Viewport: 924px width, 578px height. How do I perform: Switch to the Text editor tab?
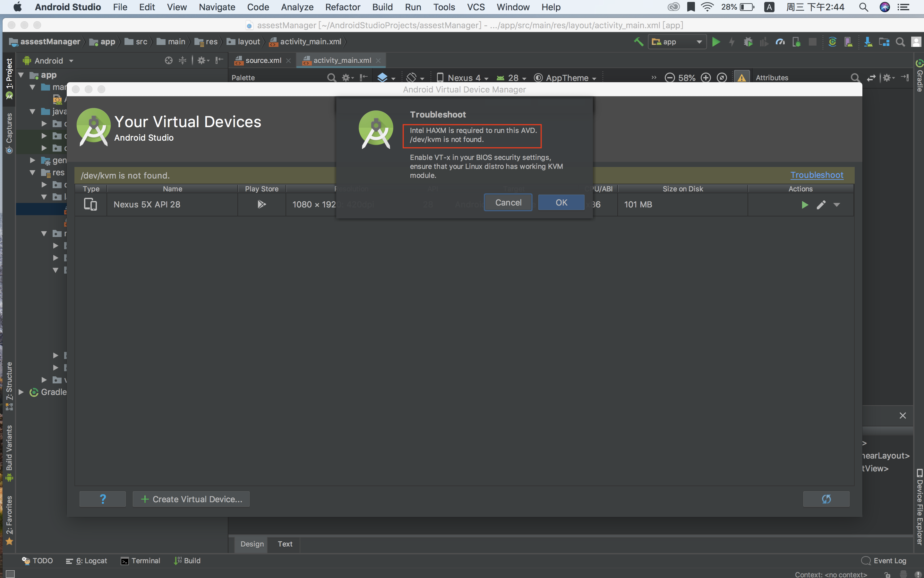285,544
